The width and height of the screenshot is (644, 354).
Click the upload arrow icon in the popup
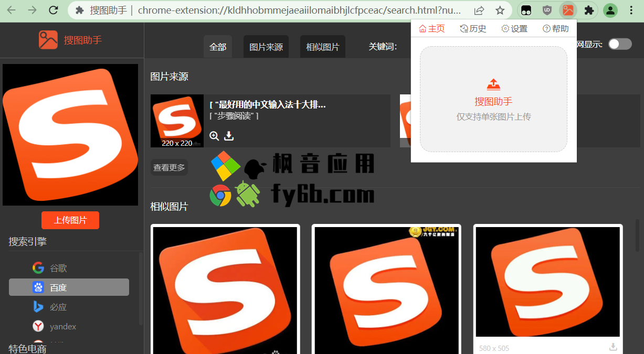click(493, 84)
